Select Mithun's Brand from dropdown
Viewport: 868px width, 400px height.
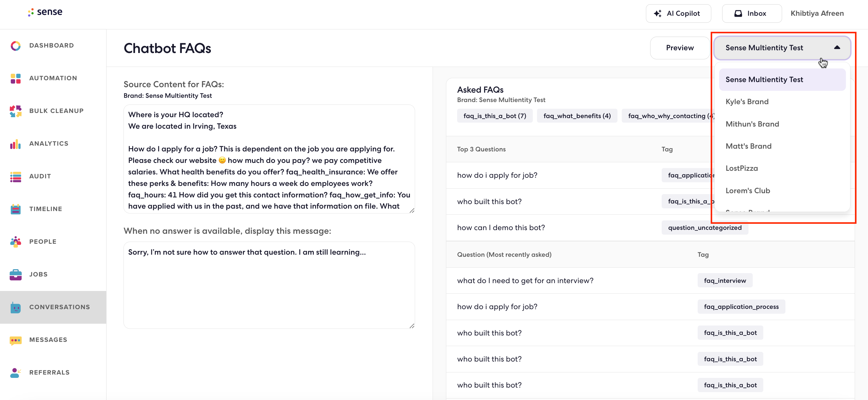click(x=782, y=124)
